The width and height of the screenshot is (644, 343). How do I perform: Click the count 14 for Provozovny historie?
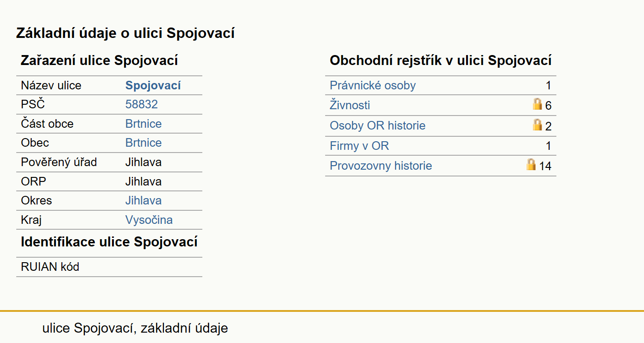(545, 166)
